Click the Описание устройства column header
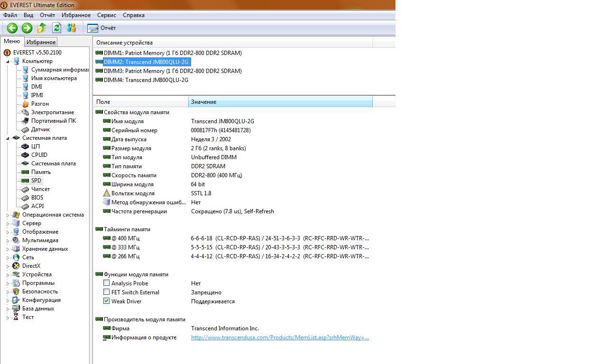This screenshot has height=364, width=607. point(233,43)
